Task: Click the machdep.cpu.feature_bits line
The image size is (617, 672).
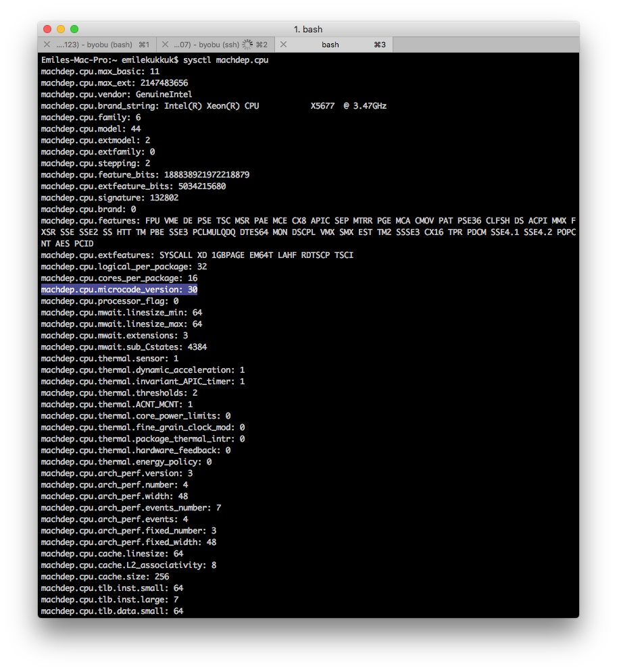Action: pyautogui.click(x=145, y=175)
